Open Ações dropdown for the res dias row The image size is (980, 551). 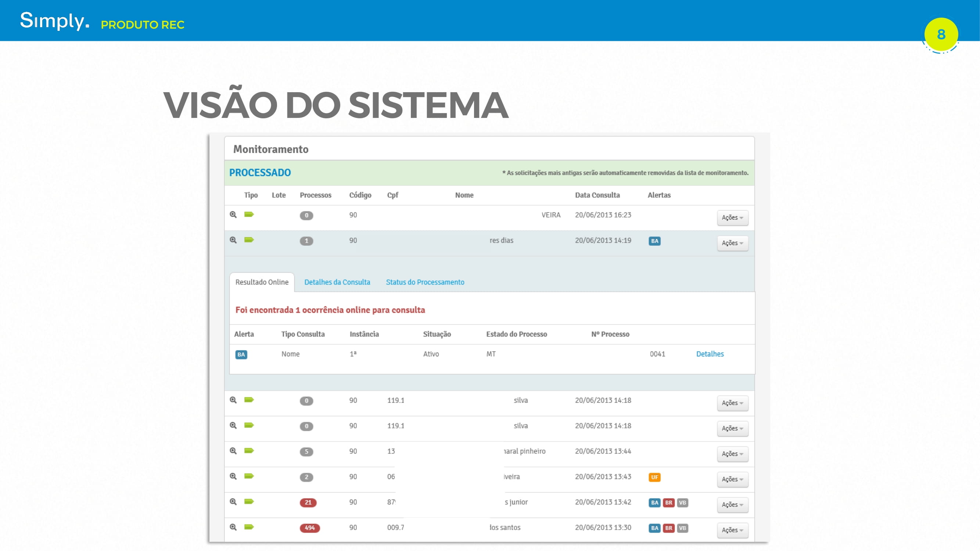point(732,243)
